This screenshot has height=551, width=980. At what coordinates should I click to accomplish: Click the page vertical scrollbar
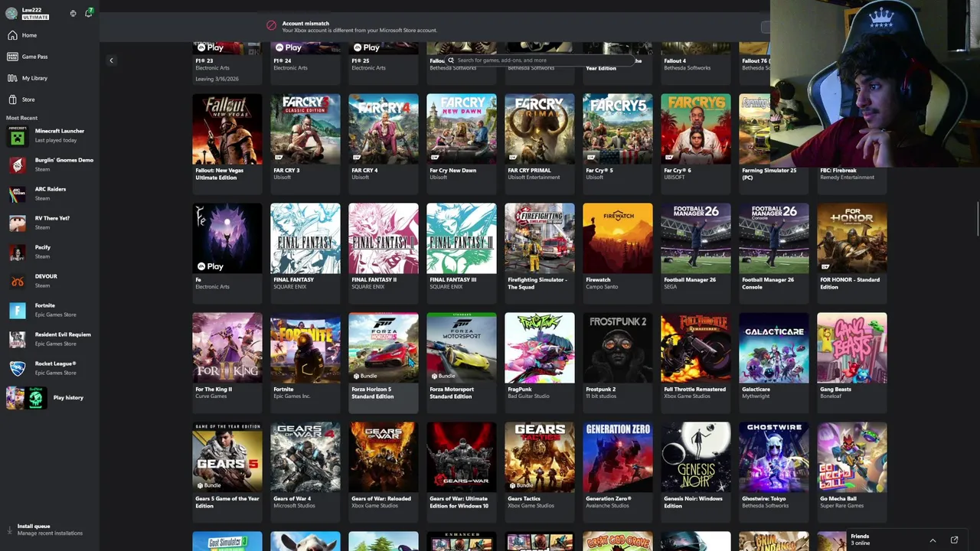pyautogui.click(x=978, y=220)
